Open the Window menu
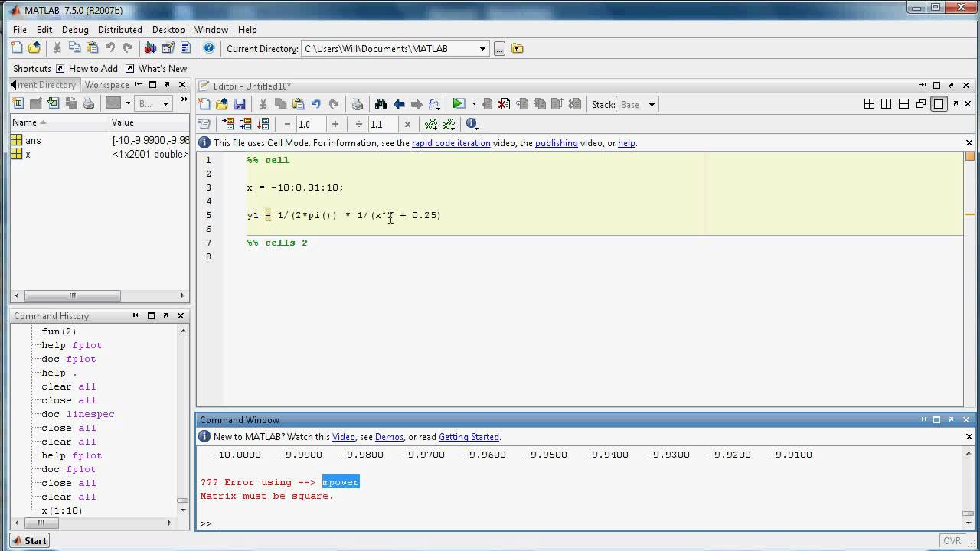The height and width of the screenshot is (551, 980). (211, 30)
